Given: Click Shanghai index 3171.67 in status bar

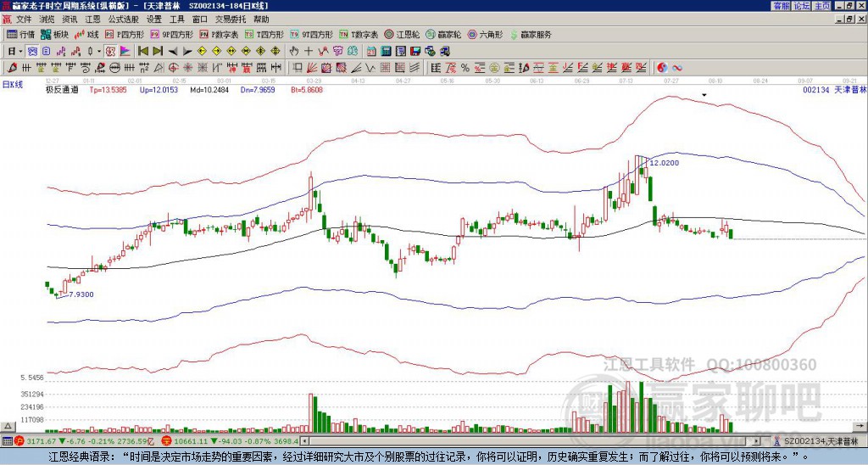Looking at the screenshot, I should tap(42, 441).
